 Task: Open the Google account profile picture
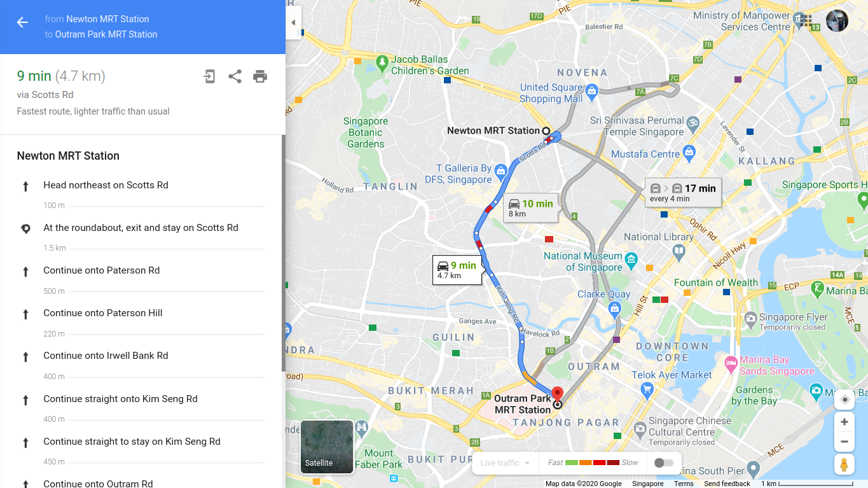(837, 21)
